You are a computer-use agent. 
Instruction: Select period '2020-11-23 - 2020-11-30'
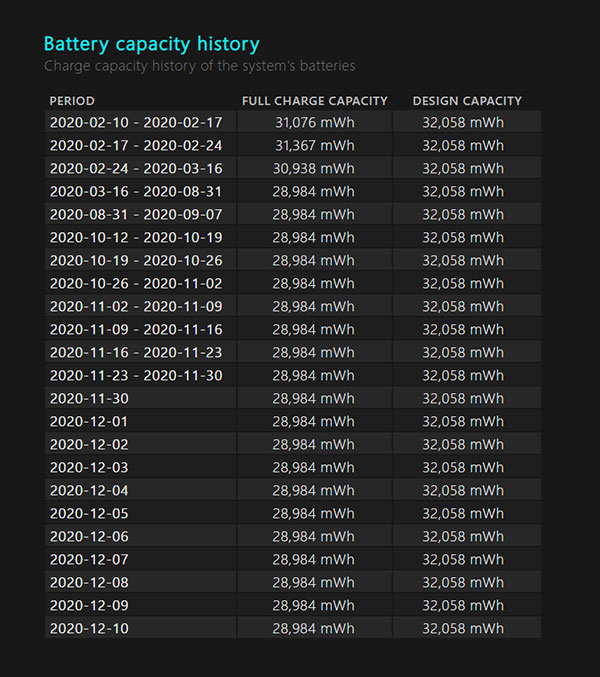(x=136, y=376)
